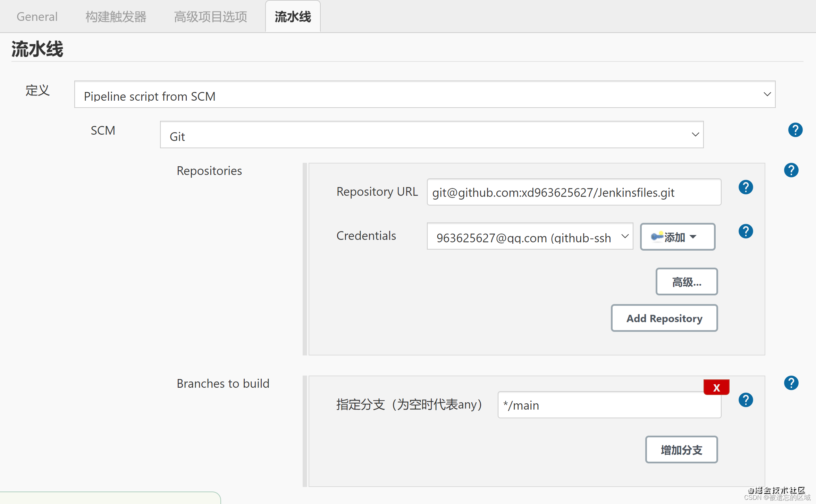Click the SCM label
The image size is (816, 504).
103,131
